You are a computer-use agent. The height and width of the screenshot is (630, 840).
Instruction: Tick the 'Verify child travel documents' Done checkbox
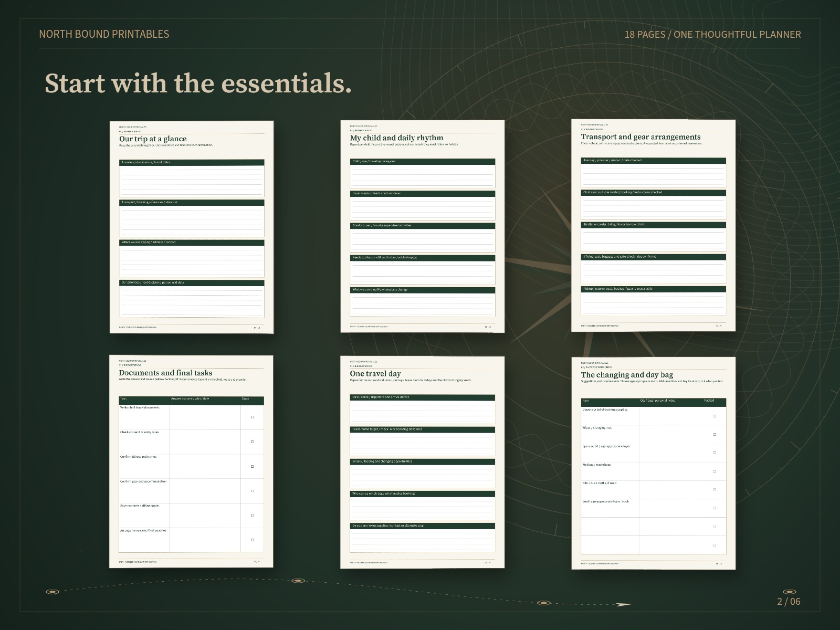click(x=252, y=417)
